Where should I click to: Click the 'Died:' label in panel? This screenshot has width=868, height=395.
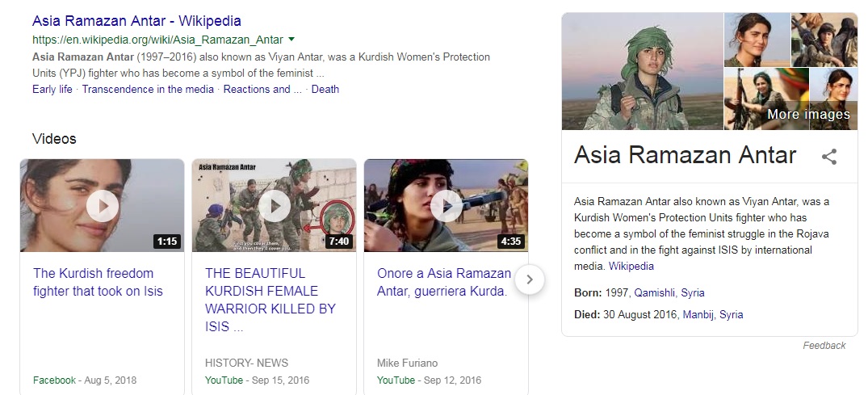click(587, 315)
